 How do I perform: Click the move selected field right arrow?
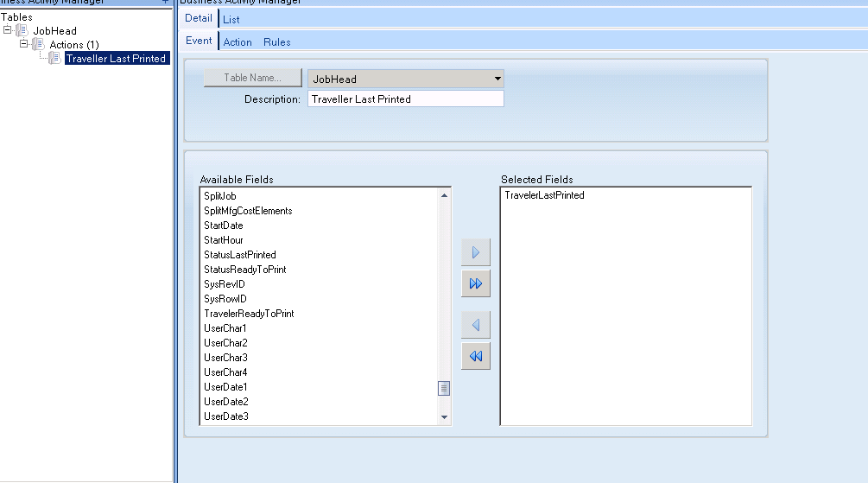pyautogui.click(x=476, y=252)
